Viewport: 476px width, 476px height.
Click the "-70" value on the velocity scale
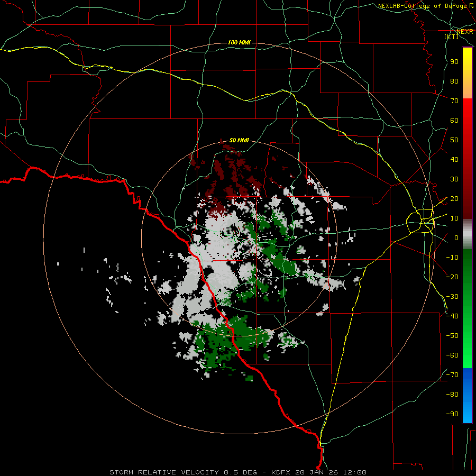(452, 375)
